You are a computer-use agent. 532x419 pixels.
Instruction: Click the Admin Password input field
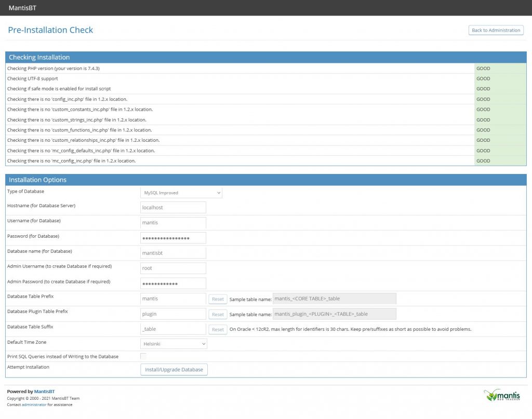pos(172,283)
